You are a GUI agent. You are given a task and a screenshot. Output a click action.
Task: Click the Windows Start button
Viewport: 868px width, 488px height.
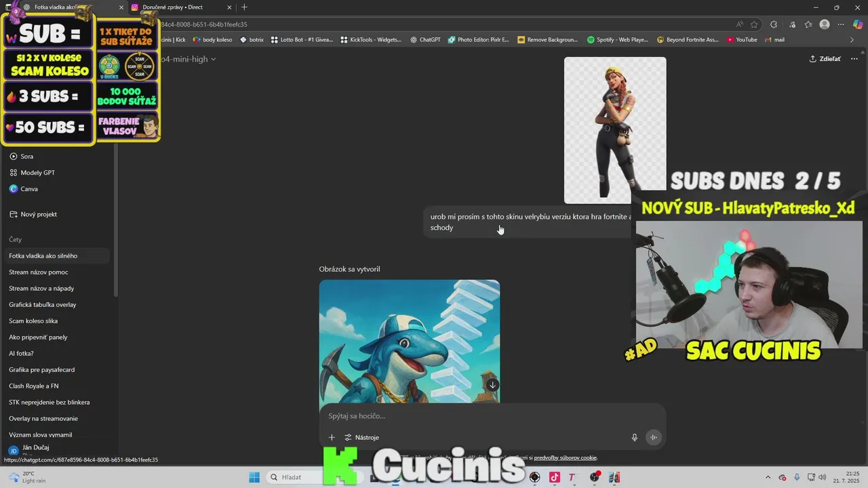click(x=254, y=477)
